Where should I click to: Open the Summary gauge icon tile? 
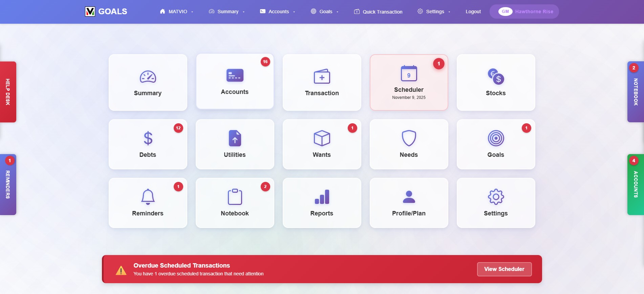(x=148, y=77)
